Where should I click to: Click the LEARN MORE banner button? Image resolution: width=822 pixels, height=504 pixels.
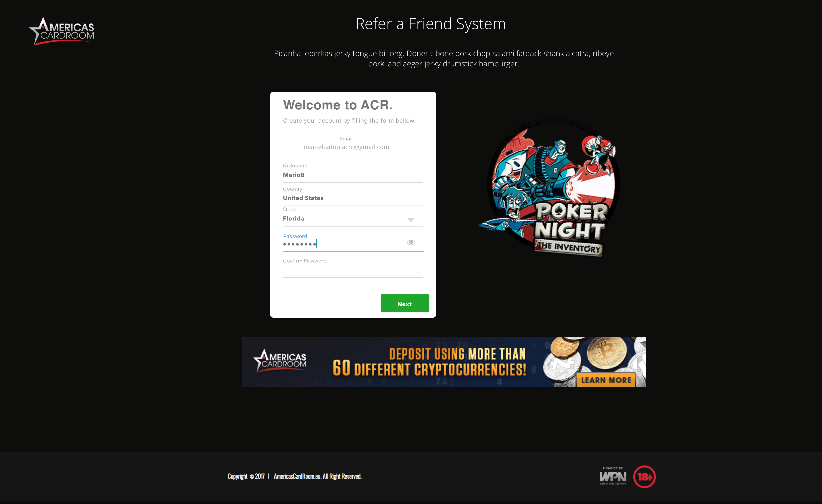[x=606, y=380]
